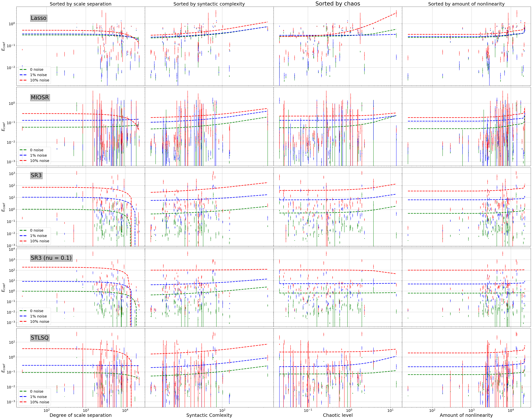Image resolution: width=532 pixels, height=419 pixels.
Task: Click '0 noise' in the SR3 row legend
Action: [36, 230]
